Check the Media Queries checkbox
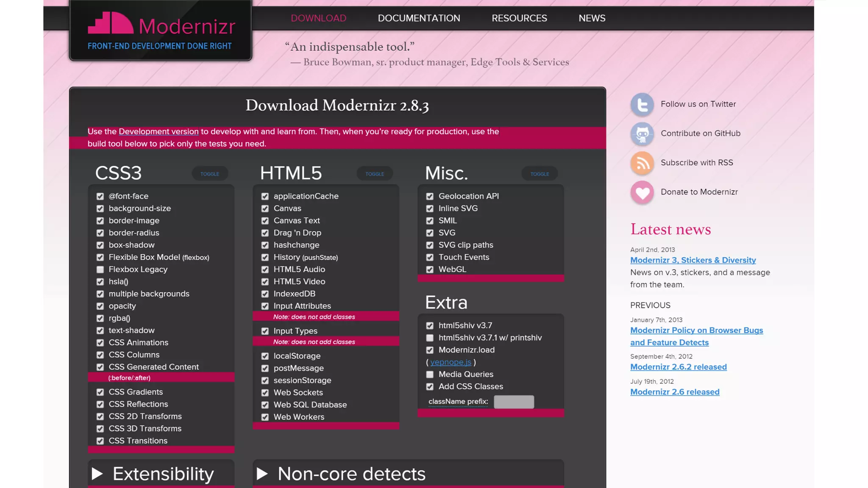 click(430, 374)
